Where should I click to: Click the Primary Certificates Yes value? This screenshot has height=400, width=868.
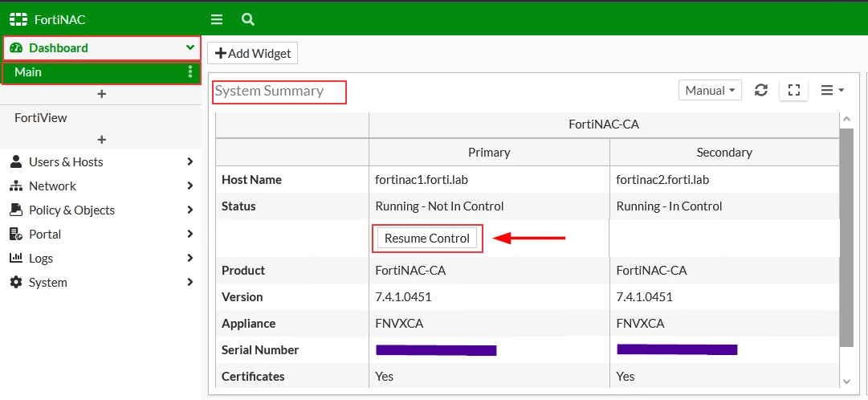pos(384,377)
